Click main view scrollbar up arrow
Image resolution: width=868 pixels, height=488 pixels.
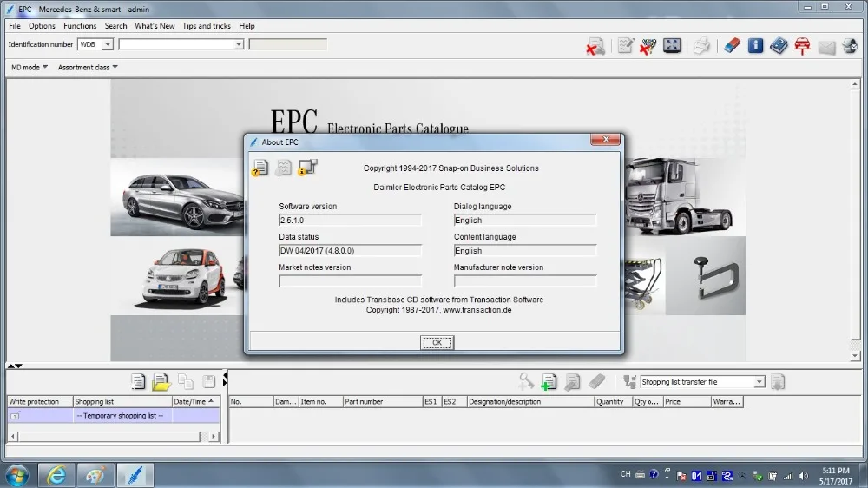coord(855,85)
